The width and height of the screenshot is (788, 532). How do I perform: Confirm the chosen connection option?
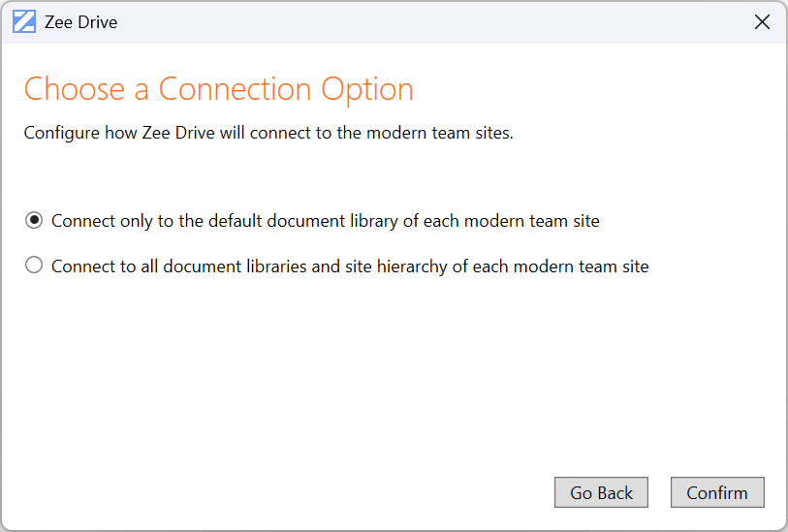[716, 492]
